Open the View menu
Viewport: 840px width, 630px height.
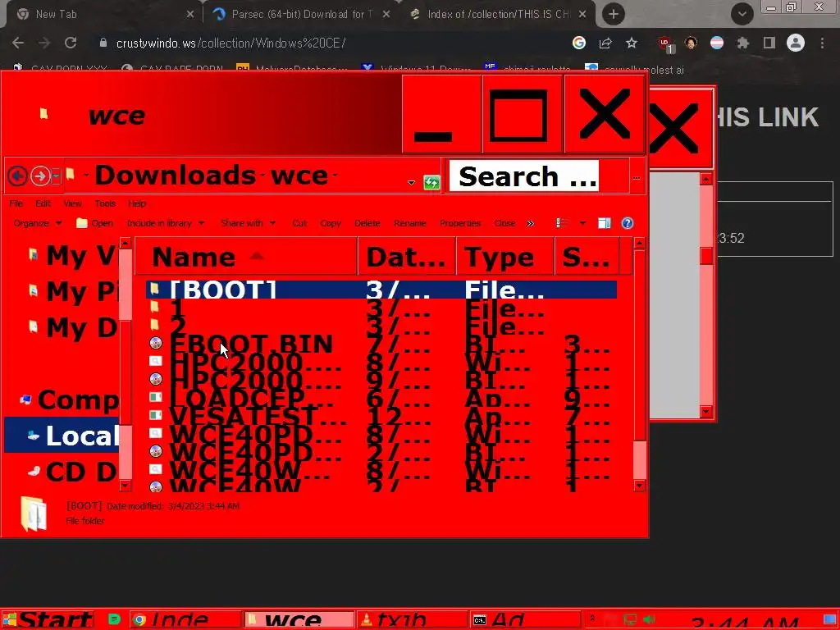pos(72,203)
